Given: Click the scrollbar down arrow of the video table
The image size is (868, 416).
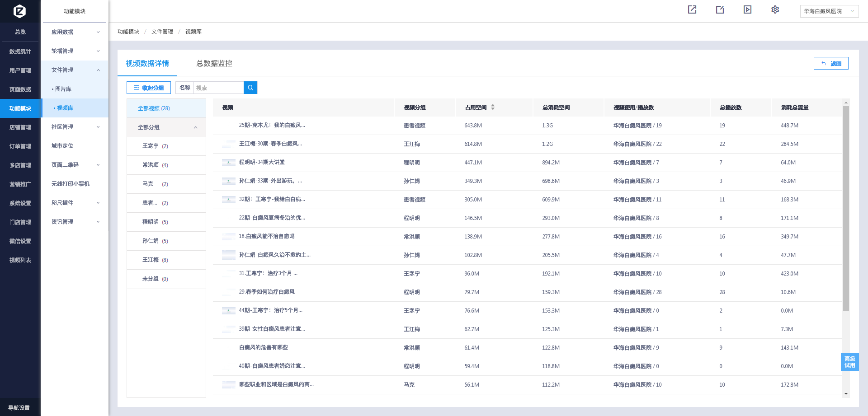Looking at the screenshot, I should [x=846, y=394].
